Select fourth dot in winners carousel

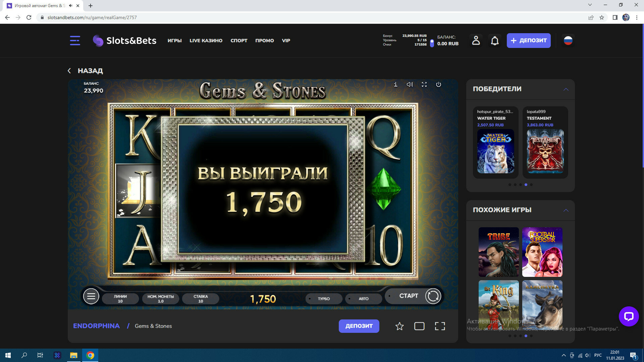(526, 185)
